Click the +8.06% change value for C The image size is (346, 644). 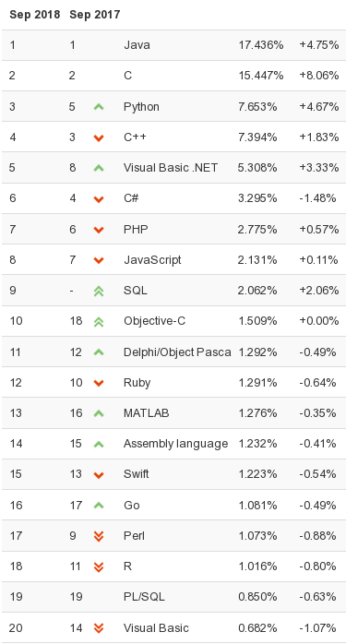click(319, 76)
